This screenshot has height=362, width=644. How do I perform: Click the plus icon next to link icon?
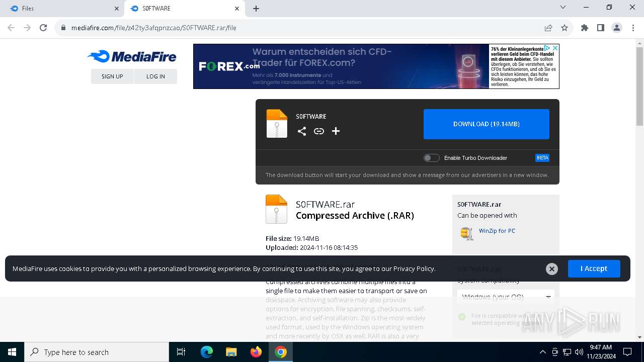click(336, 131)
